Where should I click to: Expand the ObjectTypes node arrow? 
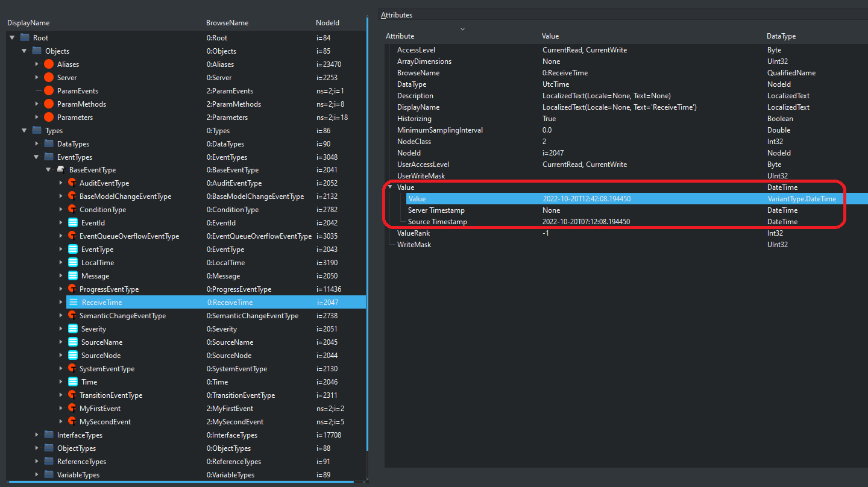pos(37,448)
